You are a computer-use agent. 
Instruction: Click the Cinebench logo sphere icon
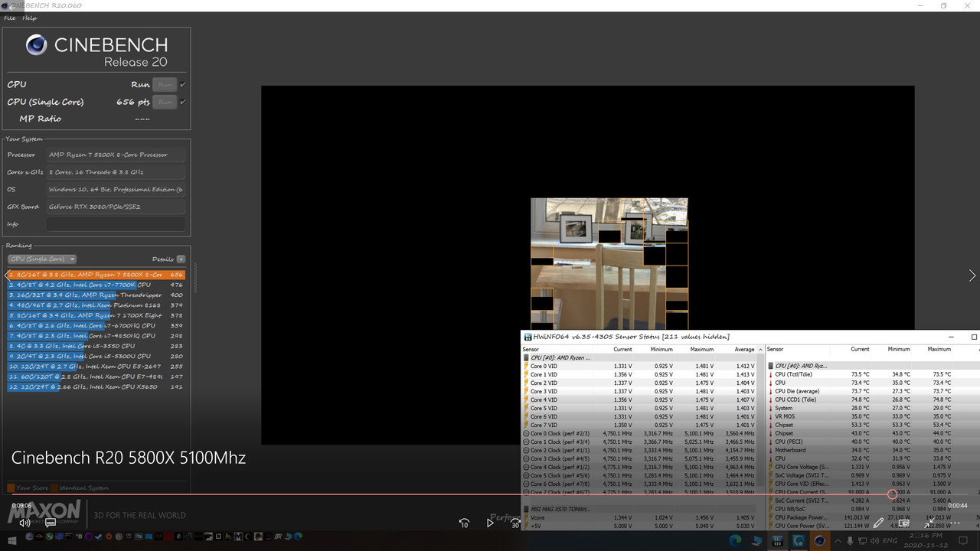(37, 46)
